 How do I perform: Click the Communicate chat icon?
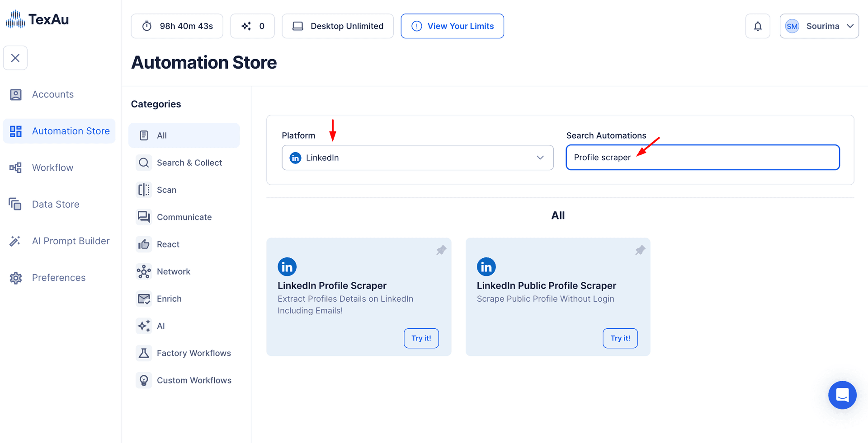point(144,217)
